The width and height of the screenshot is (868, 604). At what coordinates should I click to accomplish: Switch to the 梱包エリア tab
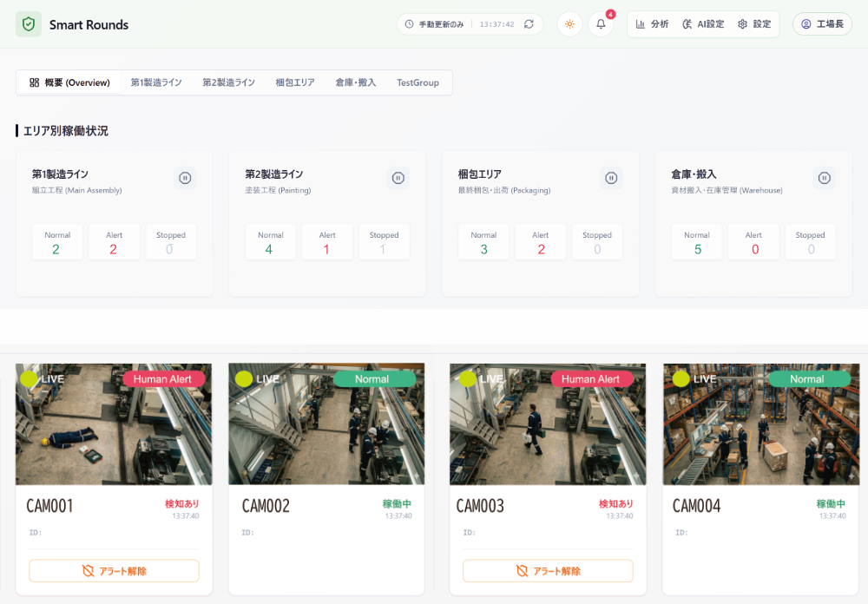(x=295, y=82)
